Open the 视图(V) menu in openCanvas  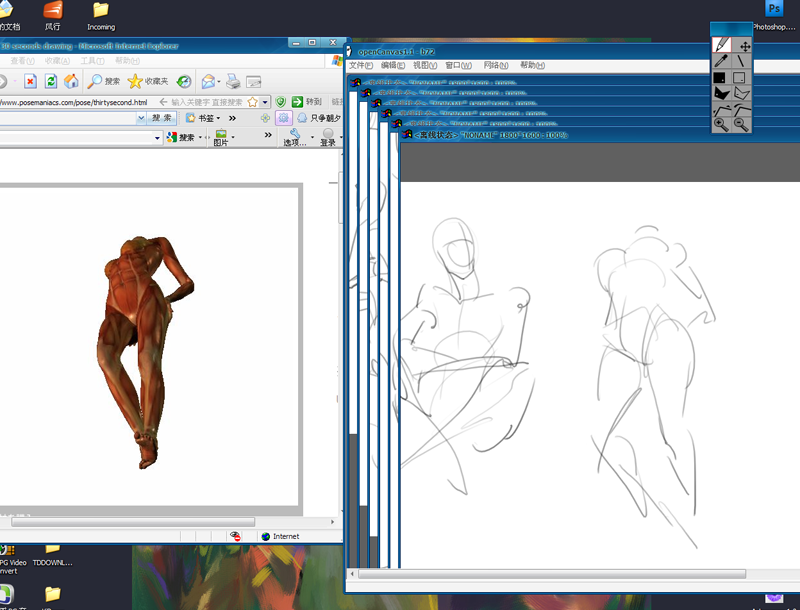tap(425, 65)
